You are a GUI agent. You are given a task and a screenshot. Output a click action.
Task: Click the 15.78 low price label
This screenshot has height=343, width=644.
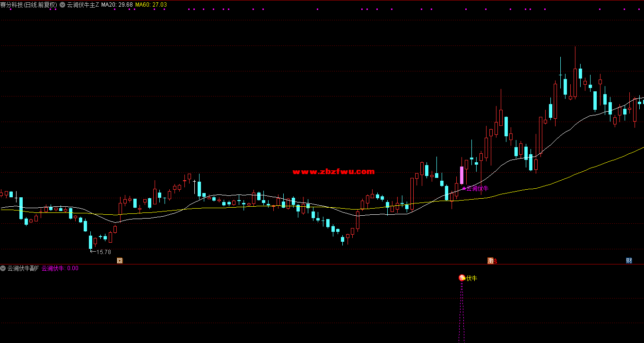click(x=104, y=252)
